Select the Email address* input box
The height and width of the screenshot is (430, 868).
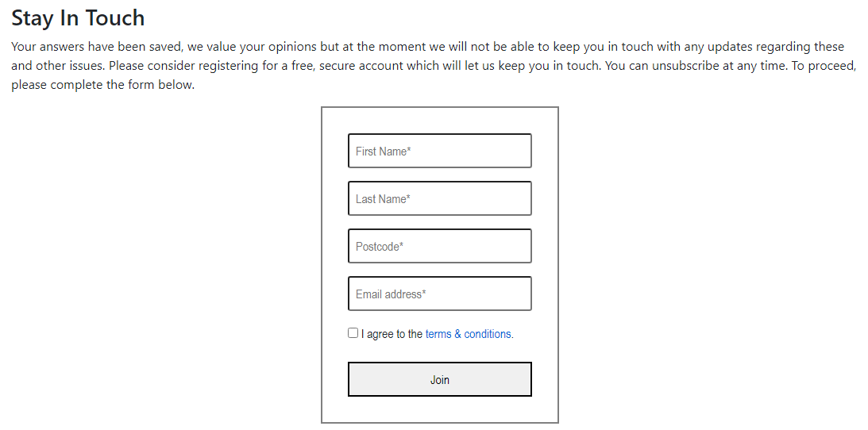[439, 294]
